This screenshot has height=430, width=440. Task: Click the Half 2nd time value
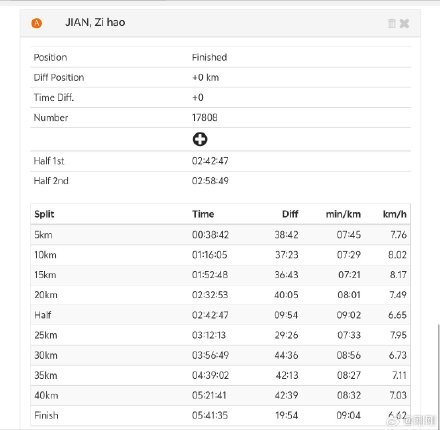[x=210, y=181]
